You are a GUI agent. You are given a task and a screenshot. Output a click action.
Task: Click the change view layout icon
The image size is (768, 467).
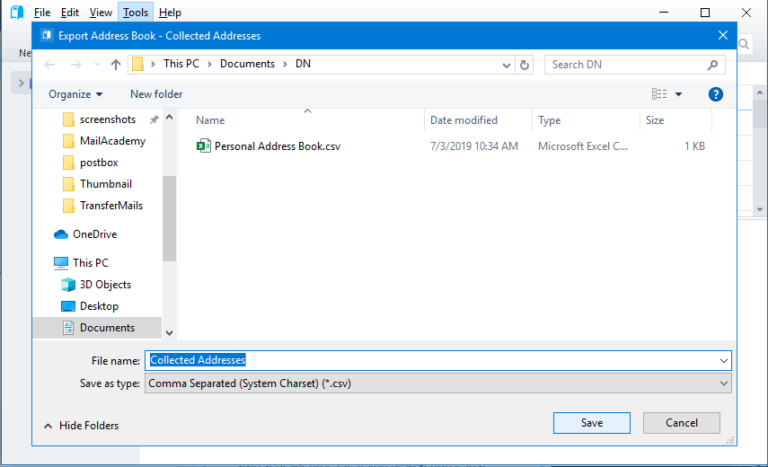click(x=660, y=94)
